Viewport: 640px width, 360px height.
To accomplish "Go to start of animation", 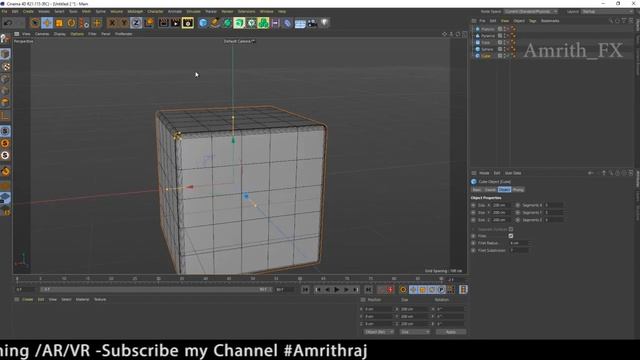I will 305,290.
